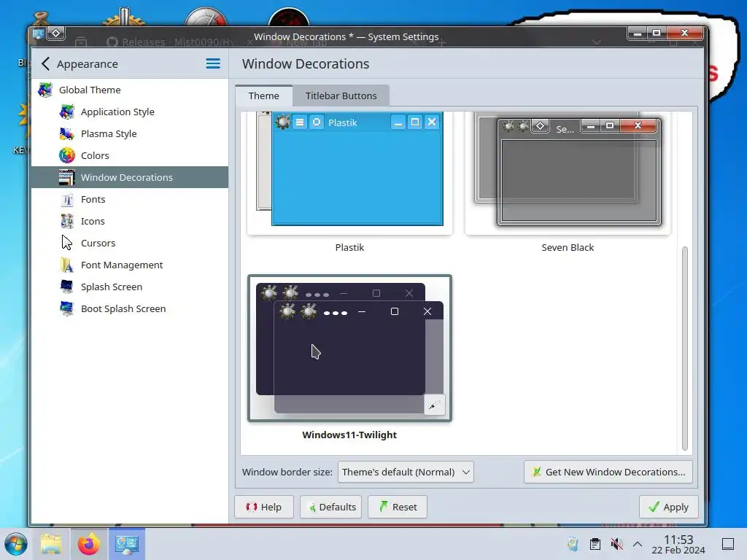
Task: Click the Show Desktop icon on the taskbar
Action: click(728, 544)
